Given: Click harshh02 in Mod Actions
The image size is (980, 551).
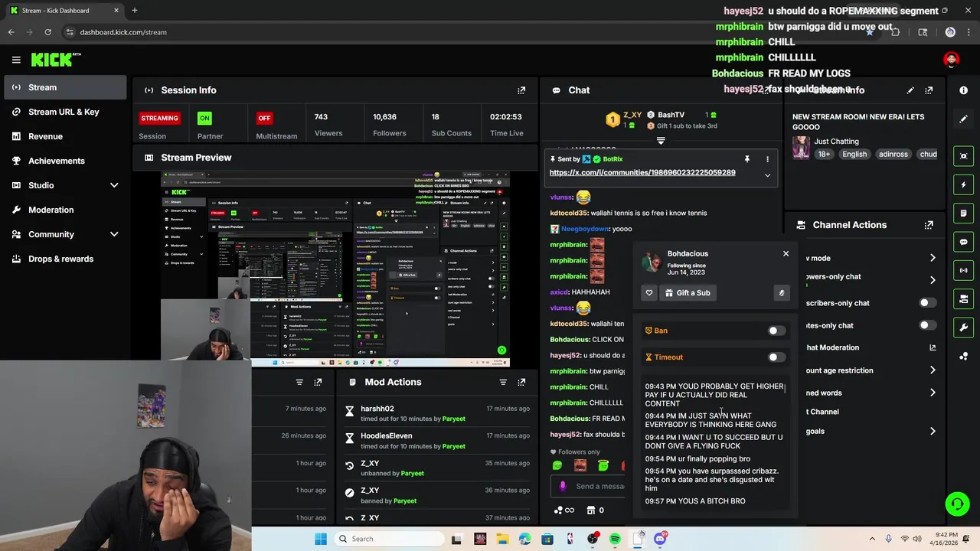Looking at the screenshot, I should click(377, 409).
